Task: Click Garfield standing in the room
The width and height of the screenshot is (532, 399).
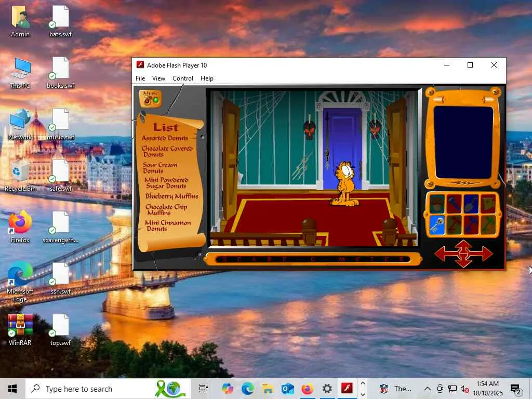Action: pos(345,184)
